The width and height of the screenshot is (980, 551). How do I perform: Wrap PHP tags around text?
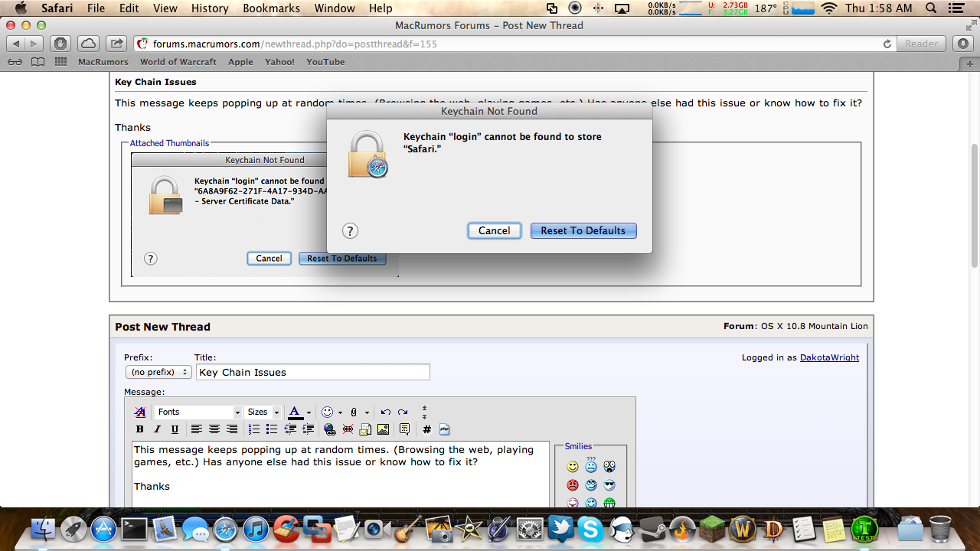point(445,429)
